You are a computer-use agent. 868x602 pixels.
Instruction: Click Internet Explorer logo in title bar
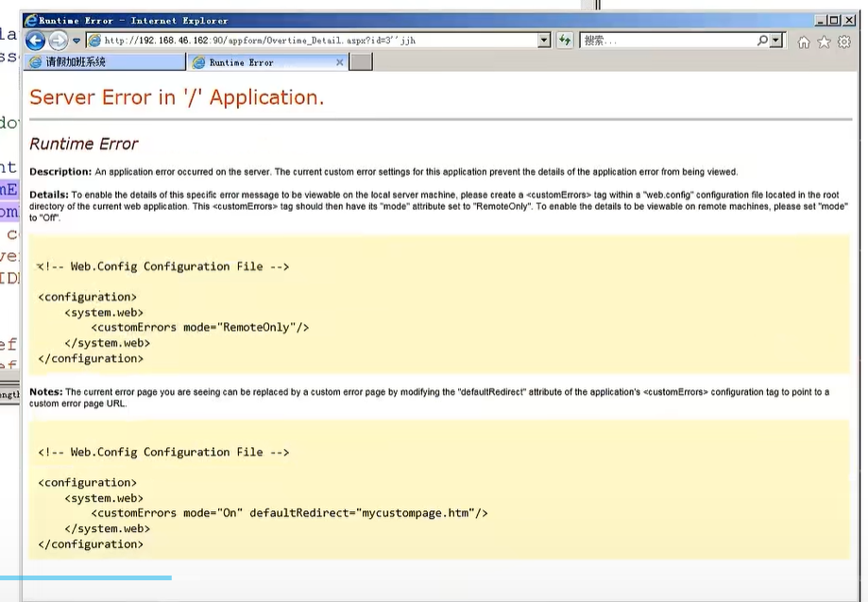[x=30, y=20]
